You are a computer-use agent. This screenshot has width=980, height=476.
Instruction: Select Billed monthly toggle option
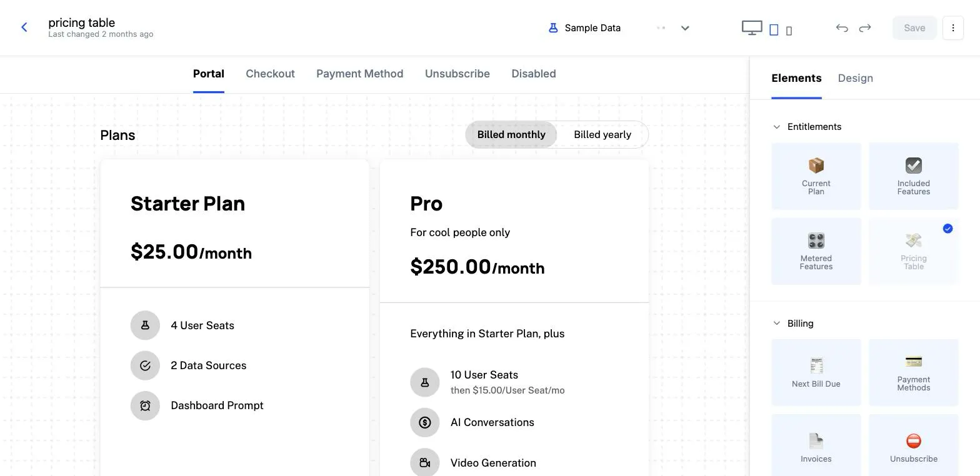point(511,134)
